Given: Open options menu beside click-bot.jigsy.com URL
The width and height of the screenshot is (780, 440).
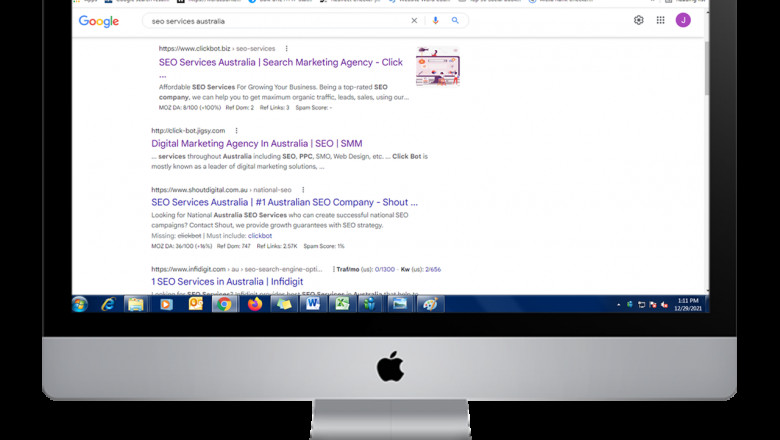Looking at the screenshot, I should pos(236,130).
